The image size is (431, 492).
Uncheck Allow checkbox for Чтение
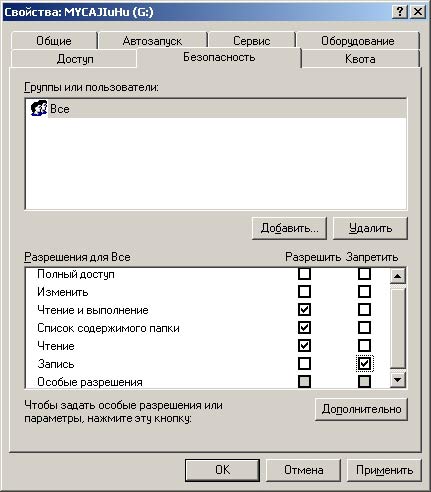[x=304, y=345]
